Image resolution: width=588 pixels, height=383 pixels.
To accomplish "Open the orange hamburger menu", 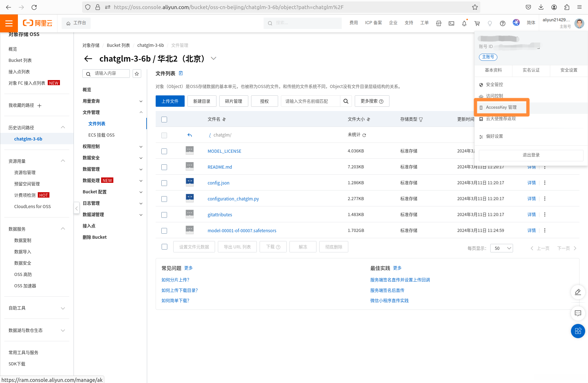I will [9, 23].
